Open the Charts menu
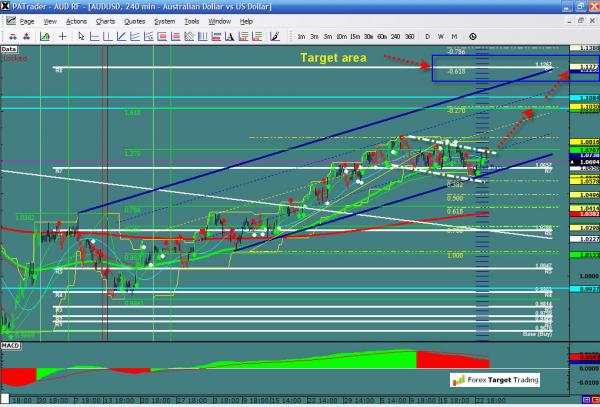Image resolution: width=600 pixels, height=407 pixels. pos(105,20)
